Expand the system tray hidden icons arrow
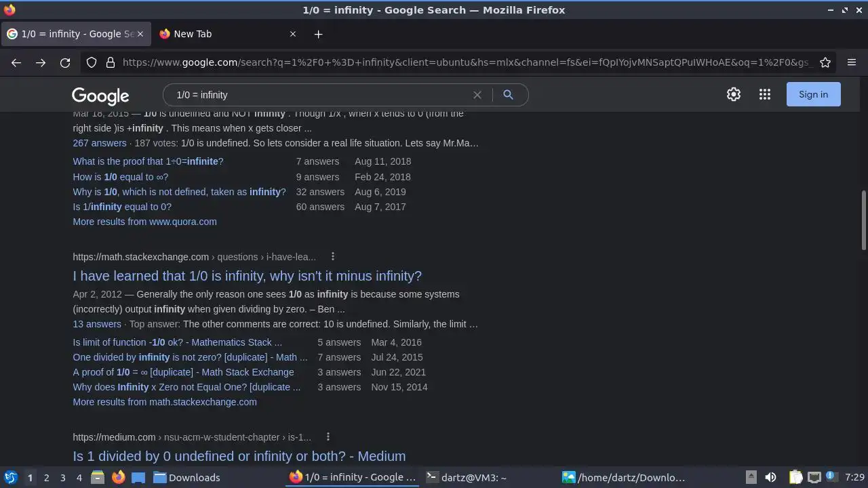This screenshot has width=868, height=488. click(x=751, y=477)
